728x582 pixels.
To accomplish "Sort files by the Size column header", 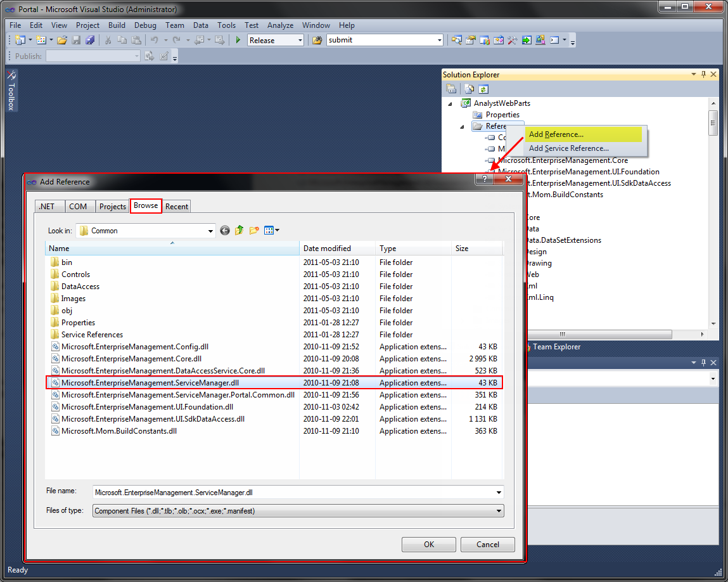I will [x=477, y=249].
